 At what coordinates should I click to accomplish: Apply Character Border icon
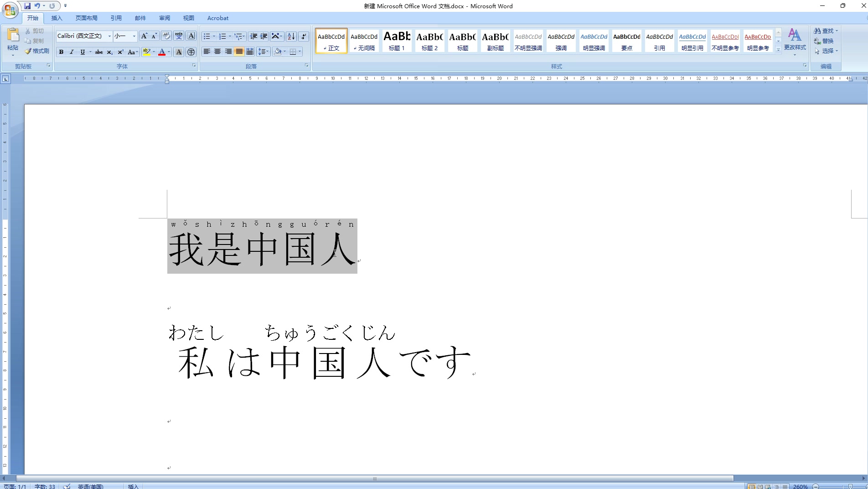click(x=191, y=36)
